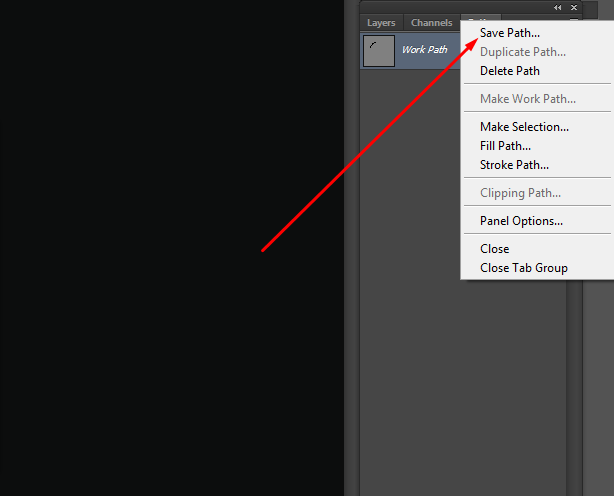Viewport: 614px width, 496px height.
Task: Click the Work Path thumbnail
Action: pos(379,50)
